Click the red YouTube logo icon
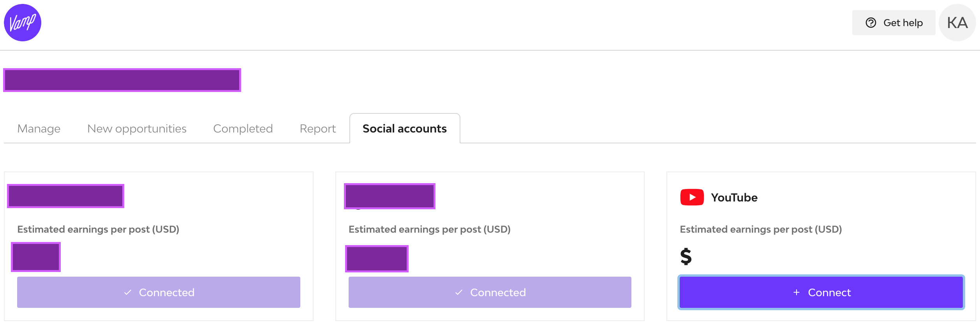This screenshot has width=980, height=325. coord(692,197)
